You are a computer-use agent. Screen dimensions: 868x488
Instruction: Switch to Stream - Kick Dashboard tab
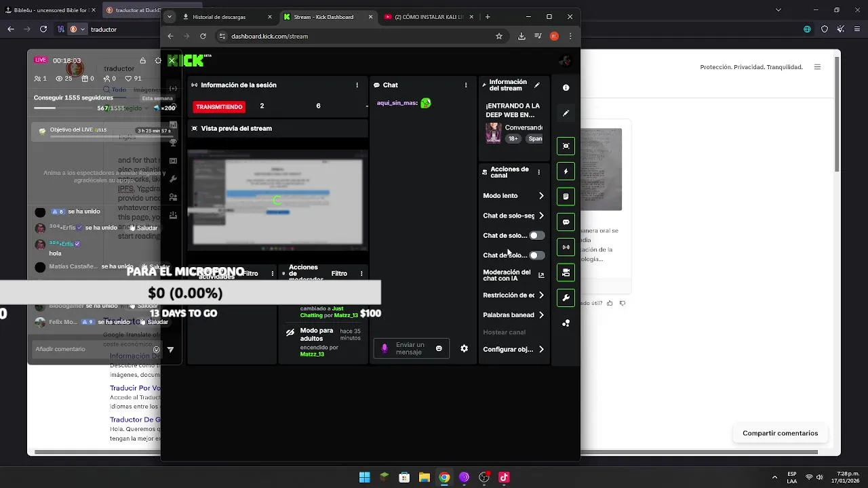click(x=328, y=17)
